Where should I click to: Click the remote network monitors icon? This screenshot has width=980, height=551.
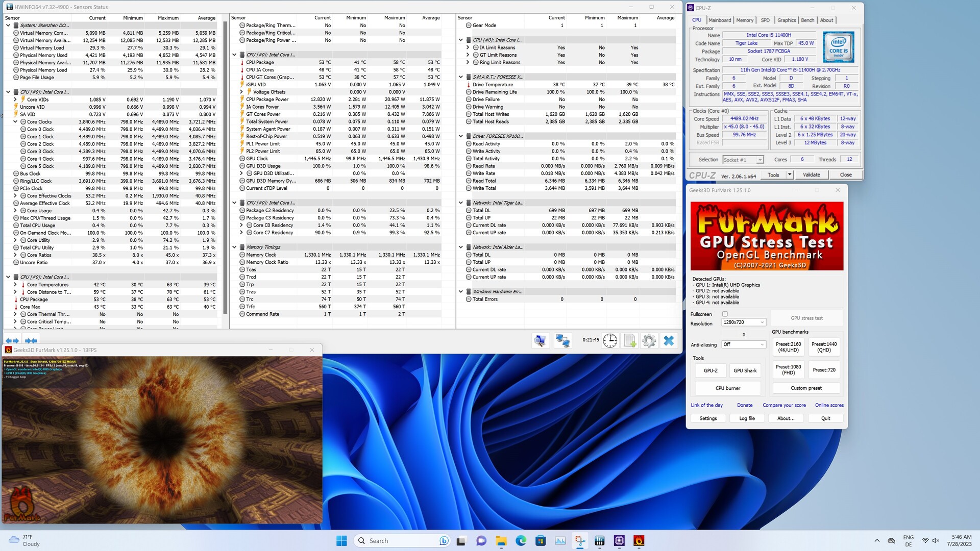click(562, 340)
